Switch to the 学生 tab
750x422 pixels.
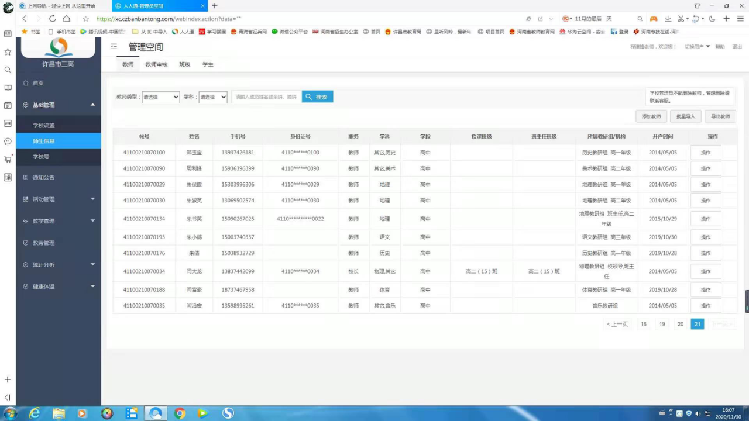pos(208,63)
